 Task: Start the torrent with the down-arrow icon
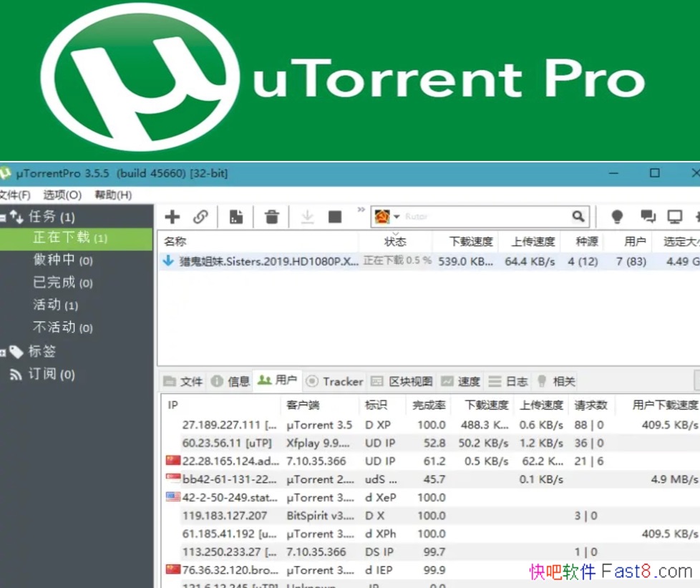[x=306, y=217]
